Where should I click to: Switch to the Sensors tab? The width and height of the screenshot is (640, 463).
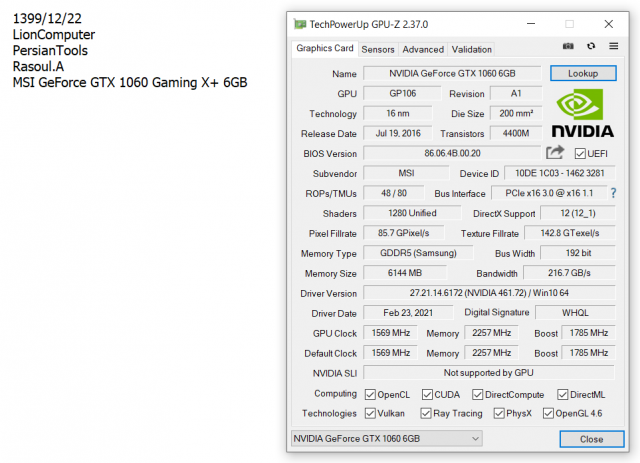click(378, 49)
